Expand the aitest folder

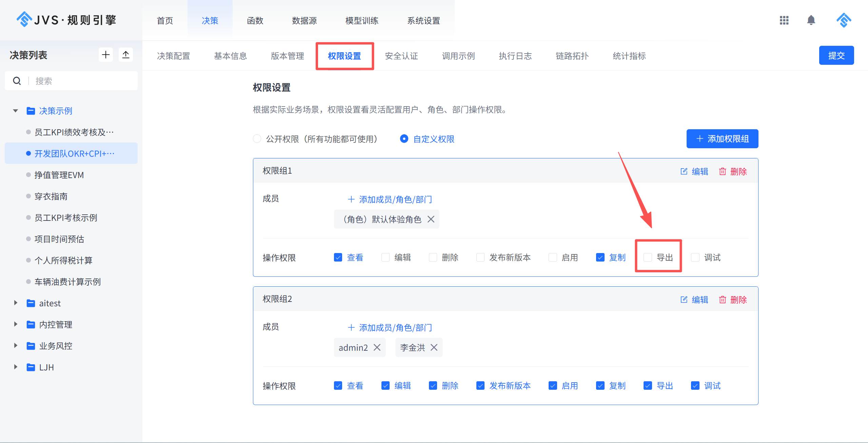(15, 303)
